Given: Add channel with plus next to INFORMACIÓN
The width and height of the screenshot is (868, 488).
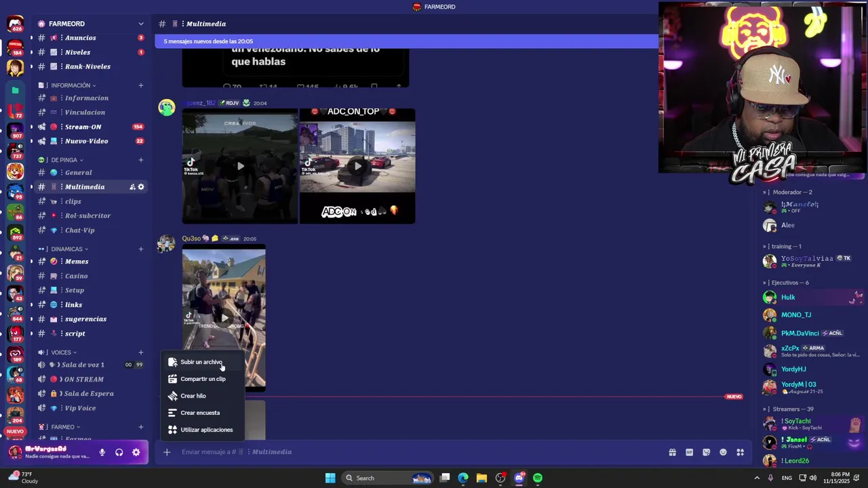Looking at the screenshot, I should [141, 85].
